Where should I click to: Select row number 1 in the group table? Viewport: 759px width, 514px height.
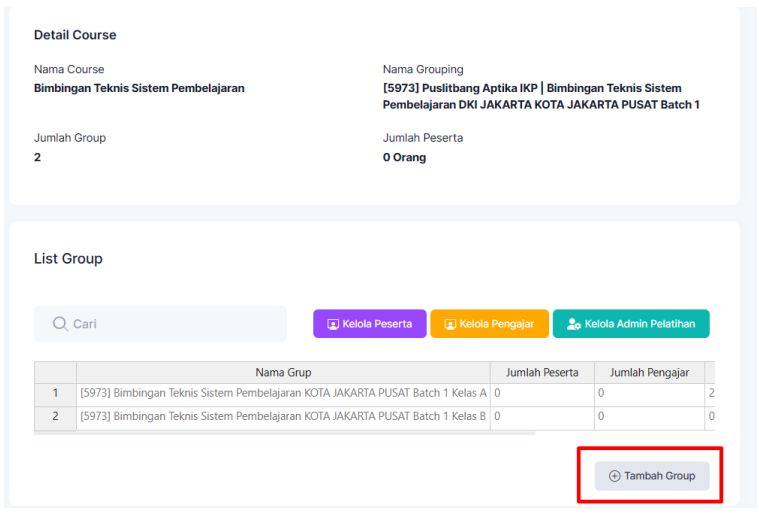pos(55,394)
